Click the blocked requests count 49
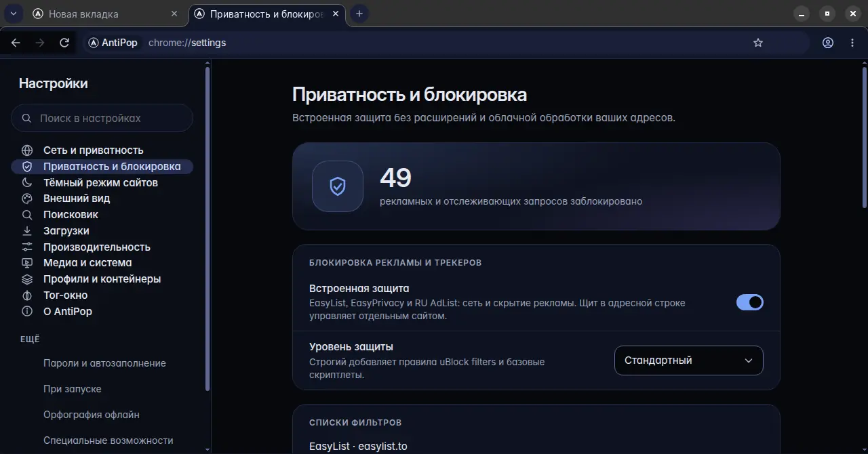868x454 pixels. 396,178
